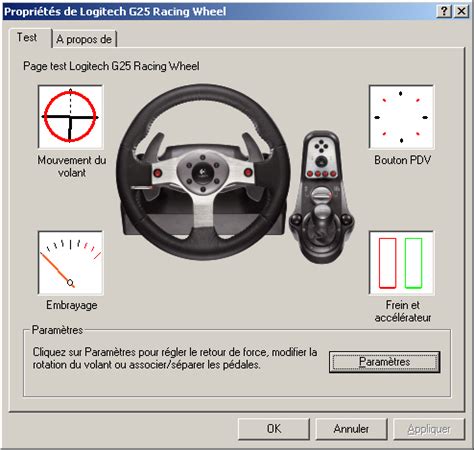Click the row of red shifter buttons

(321, 174)
